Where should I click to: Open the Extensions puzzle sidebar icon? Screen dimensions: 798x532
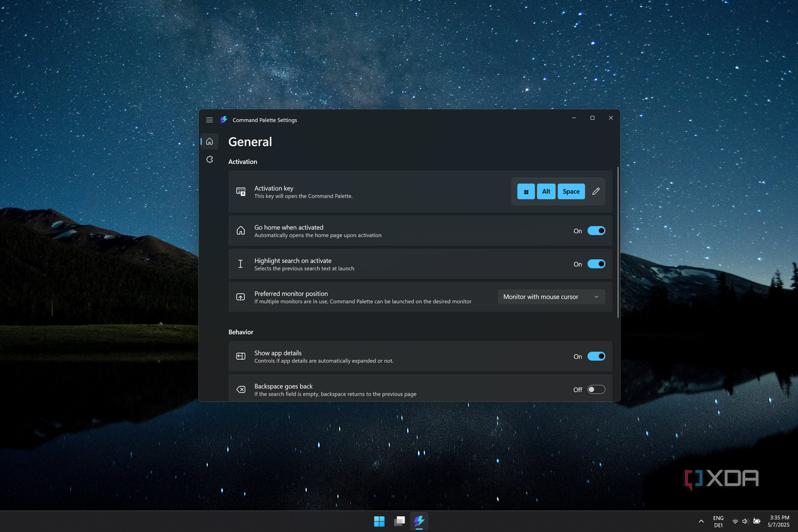(209, 159)
